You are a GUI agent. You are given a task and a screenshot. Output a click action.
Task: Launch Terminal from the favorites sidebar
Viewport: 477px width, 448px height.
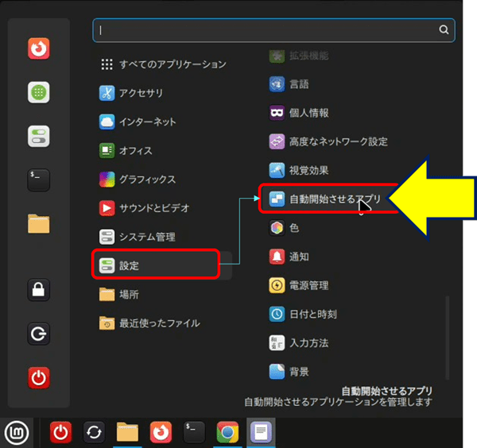pyautogui.click(x=39, y=180)
